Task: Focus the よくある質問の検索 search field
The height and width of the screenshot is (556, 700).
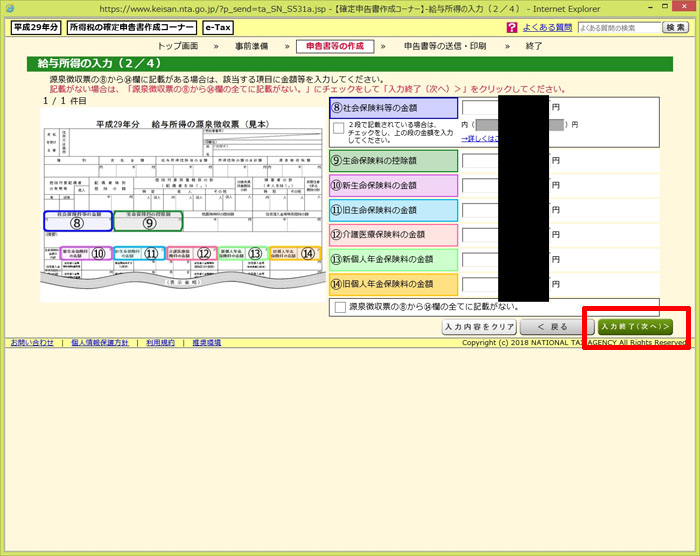Action: (619, 28)
